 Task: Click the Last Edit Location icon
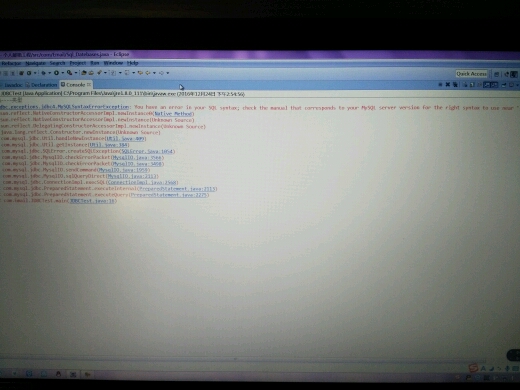click(140, 73)
